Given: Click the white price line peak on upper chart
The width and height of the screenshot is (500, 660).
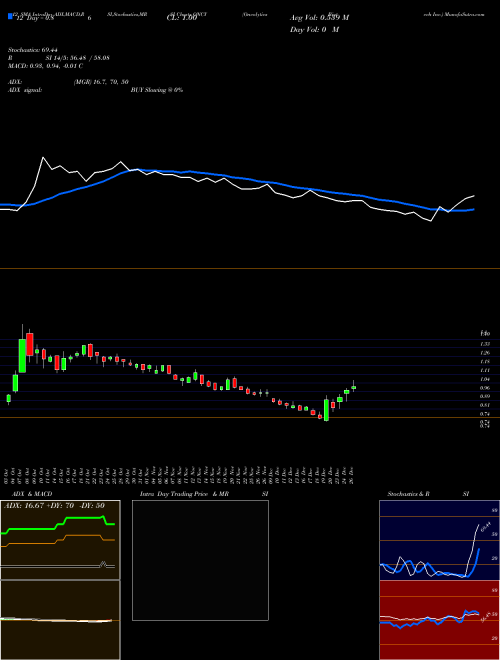Looking at the screenshot, I should point(43,158).
